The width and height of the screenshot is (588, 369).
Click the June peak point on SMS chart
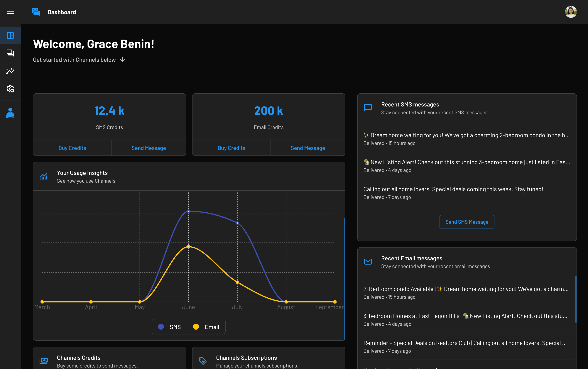[188, 211]
